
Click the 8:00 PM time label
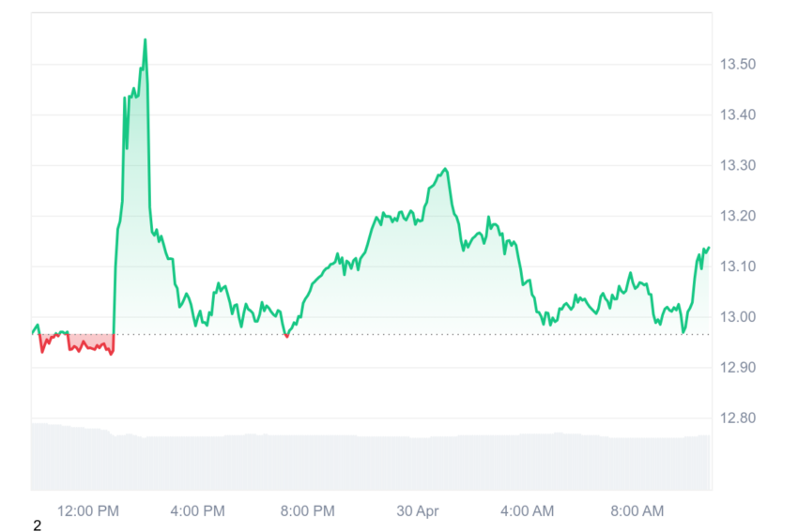307,511
